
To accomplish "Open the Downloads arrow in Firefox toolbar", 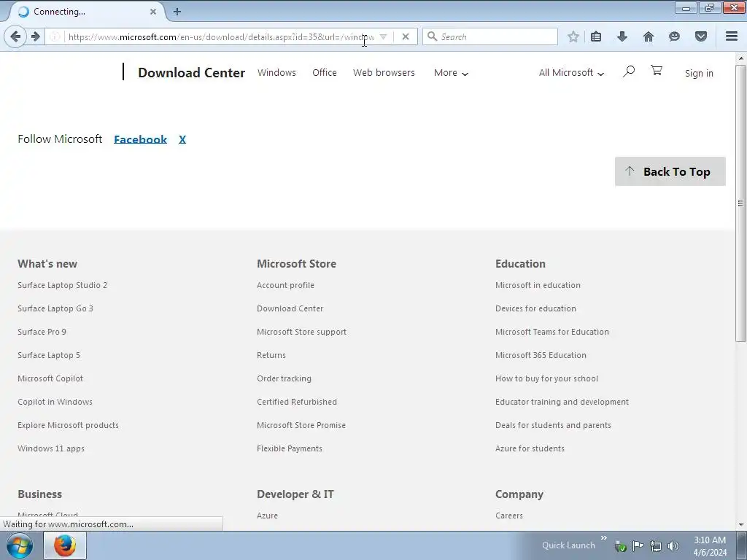I will pos(622,36).
